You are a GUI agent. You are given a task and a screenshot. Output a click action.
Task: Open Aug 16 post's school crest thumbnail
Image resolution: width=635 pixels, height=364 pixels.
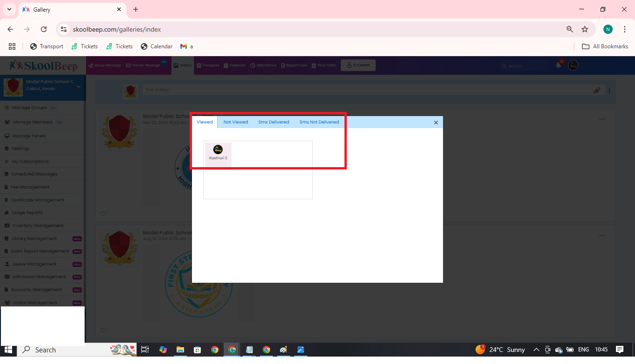[119, 248]
